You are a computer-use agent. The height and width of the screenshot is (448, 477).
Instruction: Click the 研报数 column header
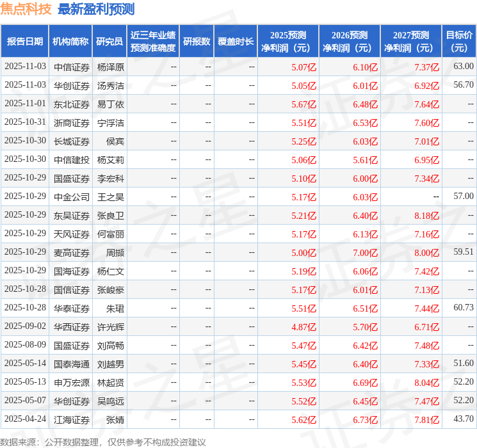[x=197, y=42]
